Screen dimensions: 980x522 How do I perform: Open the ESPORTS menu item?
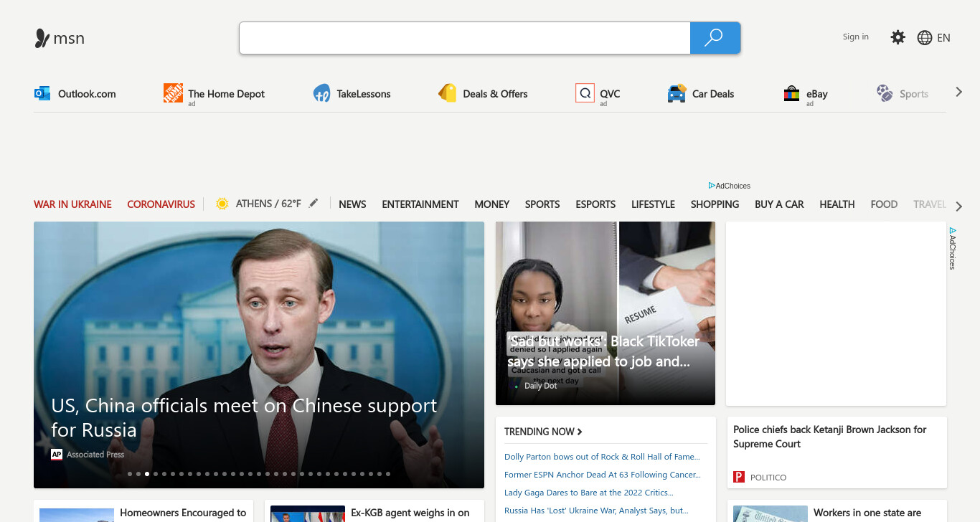tap(595, 204)
